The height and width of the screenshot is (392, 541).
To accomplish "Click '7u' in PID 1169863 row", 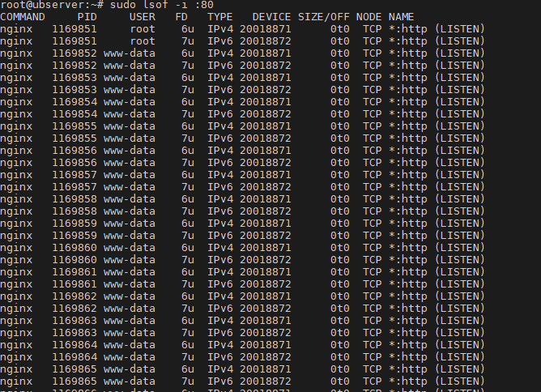I will click(188, 333).
